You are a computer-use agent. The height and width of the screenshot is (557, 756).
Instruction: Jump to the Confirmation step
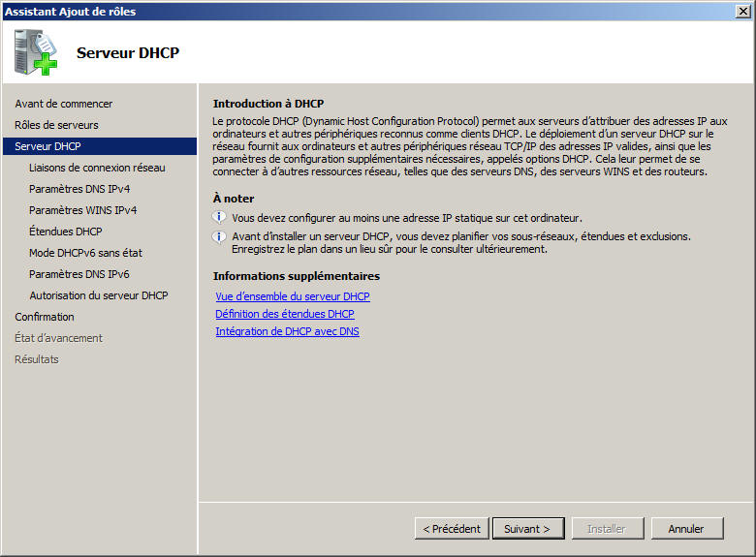(45, 317)
